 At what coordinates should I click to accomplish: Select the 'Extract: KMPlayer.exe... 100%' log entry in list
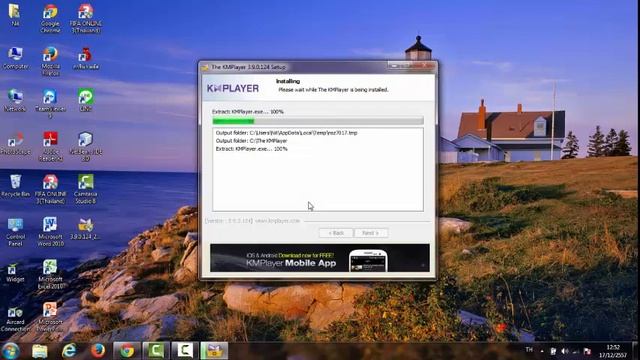[x=251, y=149]
